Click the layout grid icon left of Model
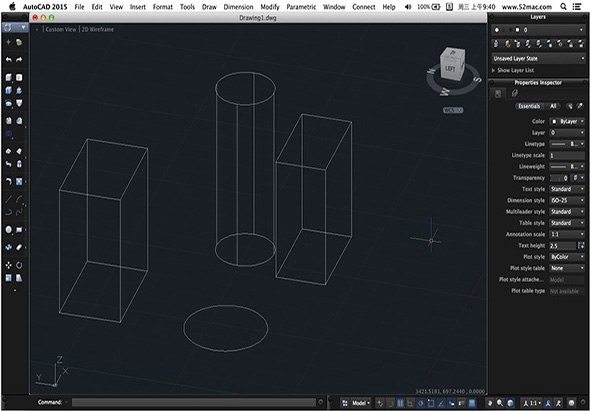Image resolution: width=590 pixels, height=411 pixels. point(345,403)
